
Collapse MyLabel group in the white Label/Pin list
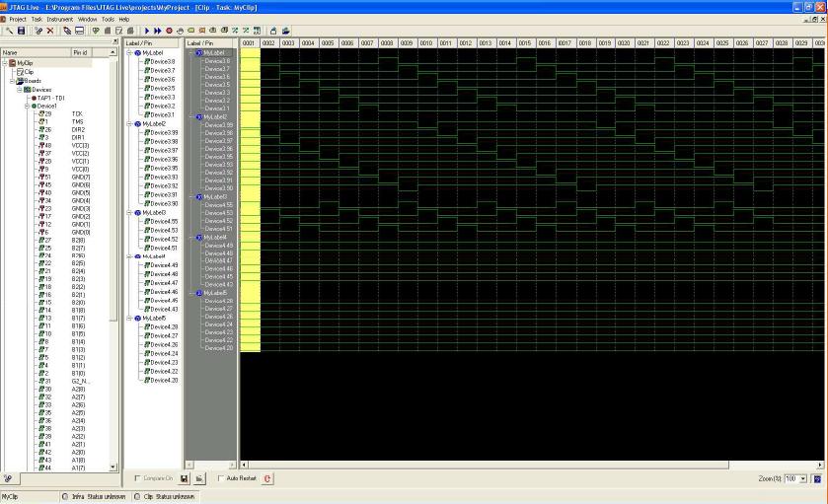coord(129,53)
